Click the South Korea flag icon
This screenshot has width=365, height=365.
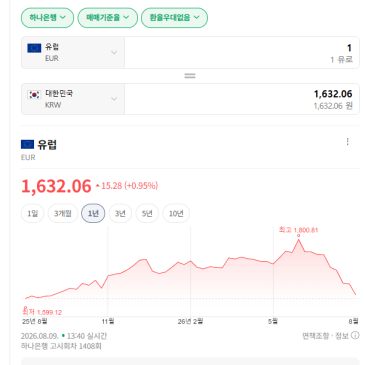34,94
